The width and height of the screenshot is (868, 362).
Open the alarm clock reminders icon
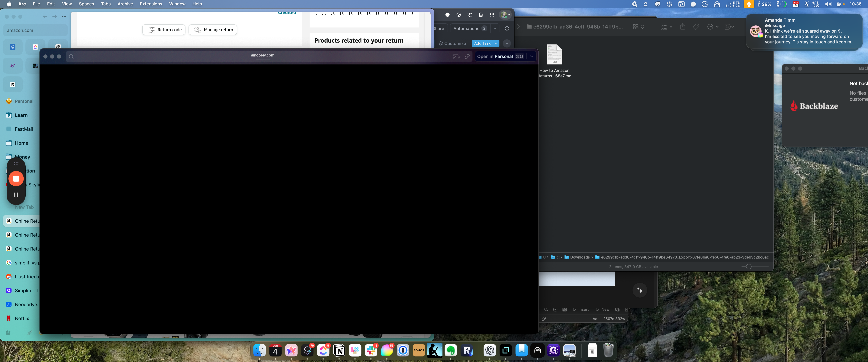(469, 15)
